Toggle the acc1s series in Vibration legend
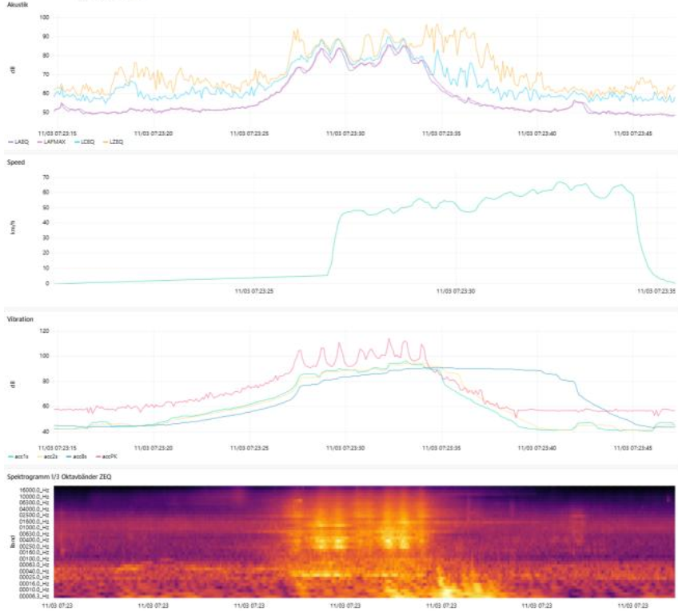Screen dimensions: 678x616 [18, 456]
